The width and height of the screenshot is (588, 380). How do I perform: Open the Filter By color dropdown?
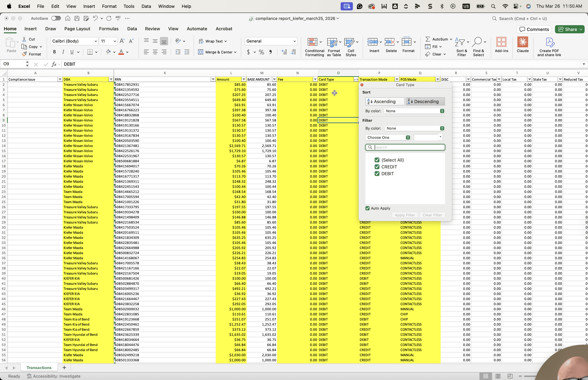414,128
